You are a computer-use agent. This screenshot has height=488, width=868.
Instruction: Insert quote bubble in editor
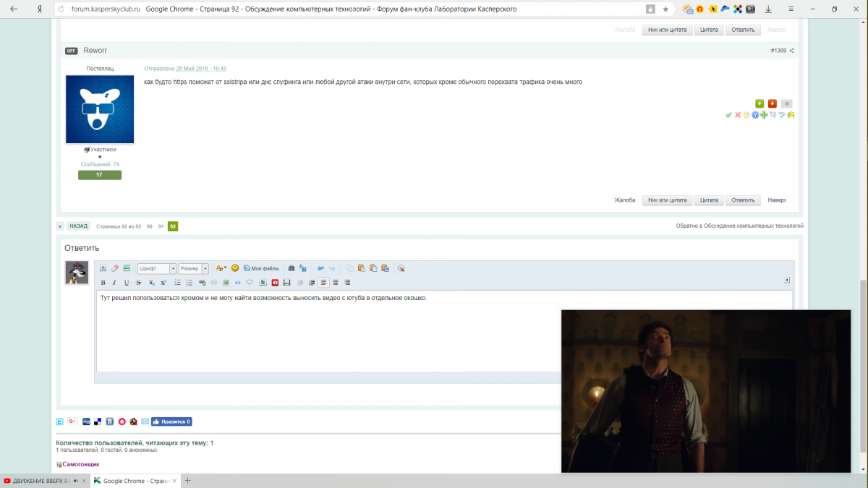250,283
